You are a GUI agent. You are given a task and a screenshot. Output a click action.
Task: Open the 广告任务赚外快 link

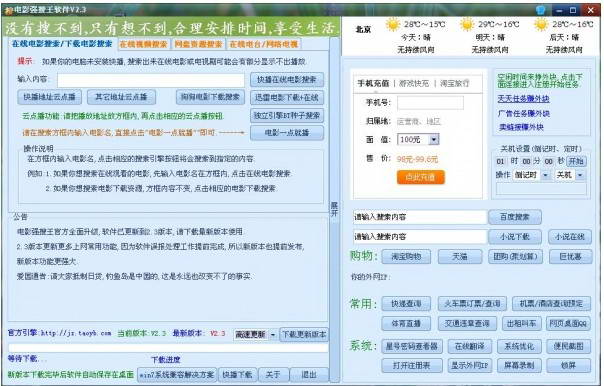click(x=523, y=113)
